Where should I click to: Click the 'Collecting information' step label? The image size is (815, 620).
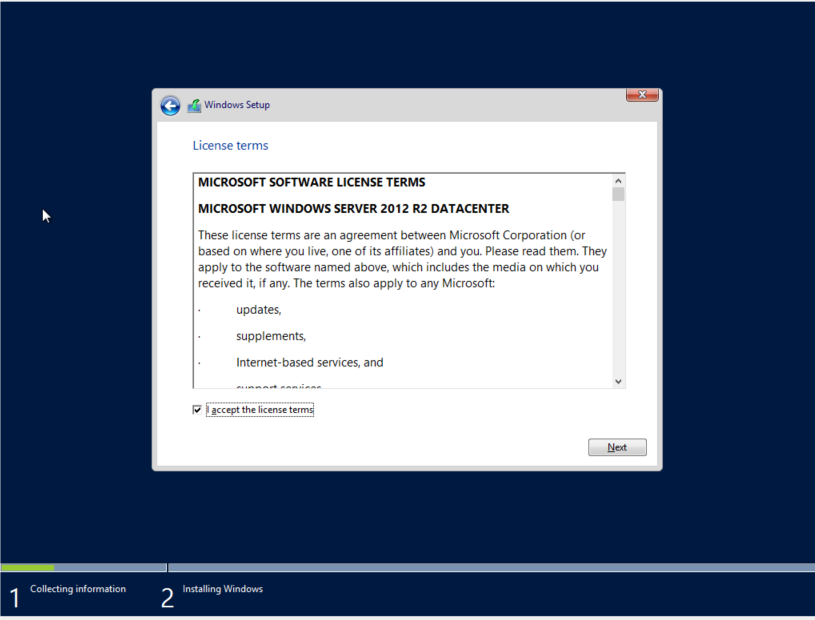click(x=78, y=589)
